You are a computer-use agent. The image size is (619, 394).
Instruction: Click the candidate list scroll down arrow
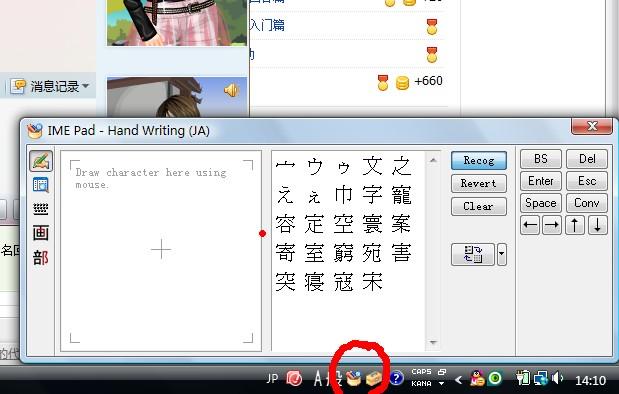[x=433, y=343]
